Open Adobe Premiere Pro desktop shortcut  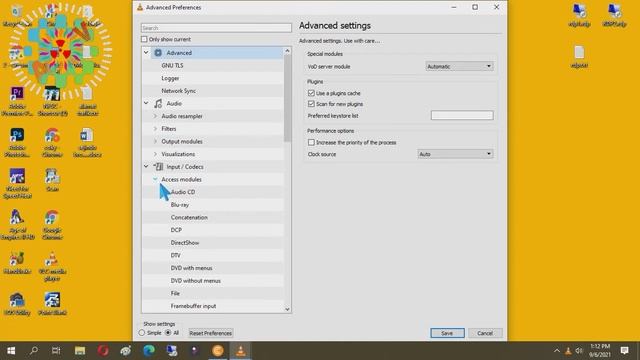coord(17,101)
